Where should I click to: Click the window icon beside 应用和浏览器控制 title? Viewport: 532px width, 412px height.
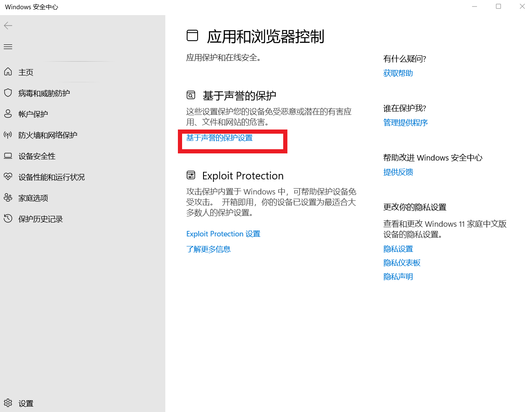click(x=192, y=36)
